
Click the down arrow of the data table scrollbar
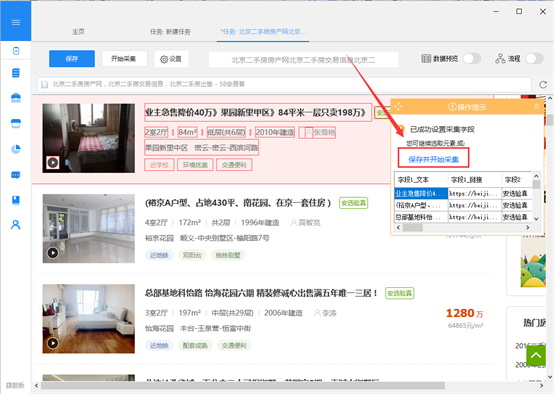point(536,219)
